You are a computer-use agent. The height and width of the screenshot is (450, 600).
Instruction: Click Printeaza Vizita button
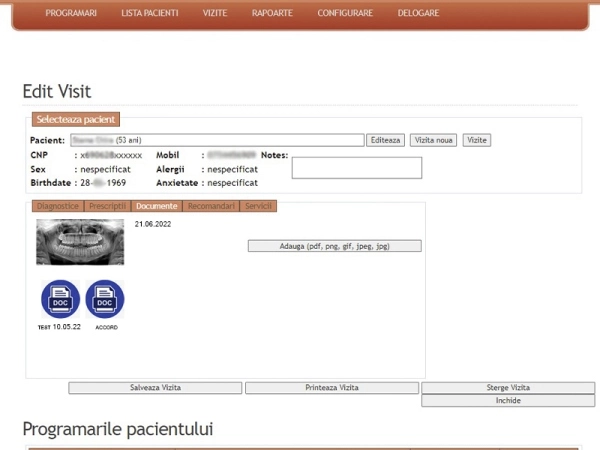(x=332, y=388)
